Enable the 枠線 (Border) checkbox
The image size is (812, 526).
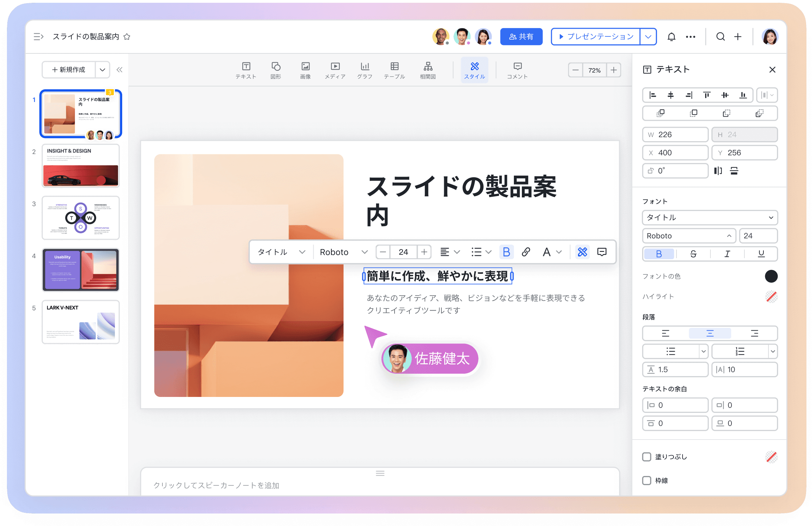(x=646, y=481)
